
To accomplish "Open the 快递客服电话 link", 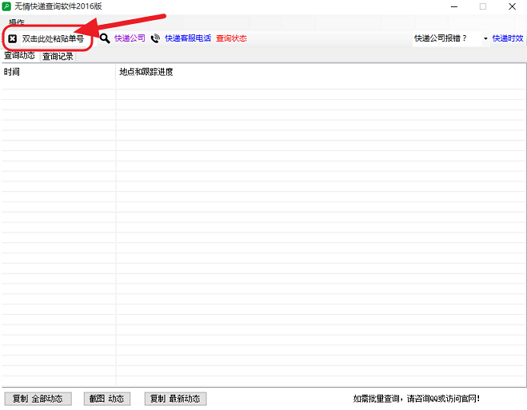I will (188, 38).
